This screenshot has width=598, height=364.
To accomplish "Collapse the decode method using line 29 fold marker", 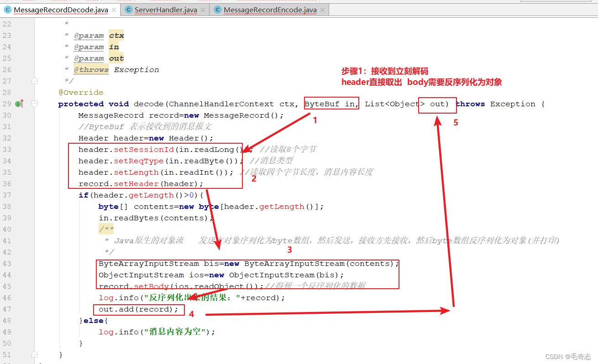I will click(x=34, y=104).
